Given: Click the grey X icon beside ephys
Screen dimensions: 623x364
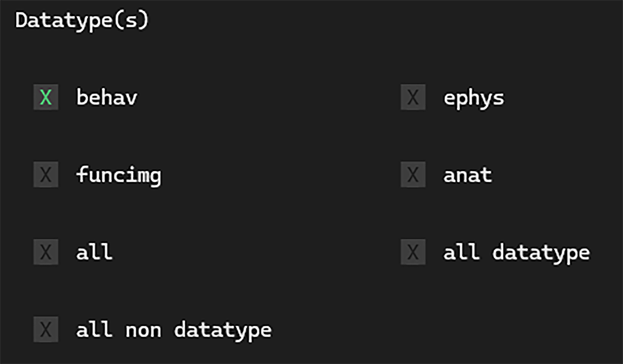Looking at the screenshot, I should pos(413,97).
